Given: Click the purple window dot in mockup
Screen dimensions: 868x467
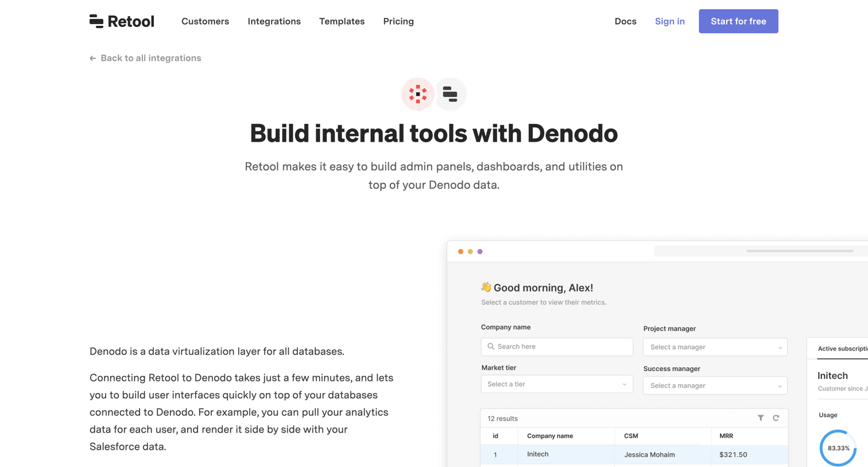Looking at the screenshot, I should (x=480, y=251).
